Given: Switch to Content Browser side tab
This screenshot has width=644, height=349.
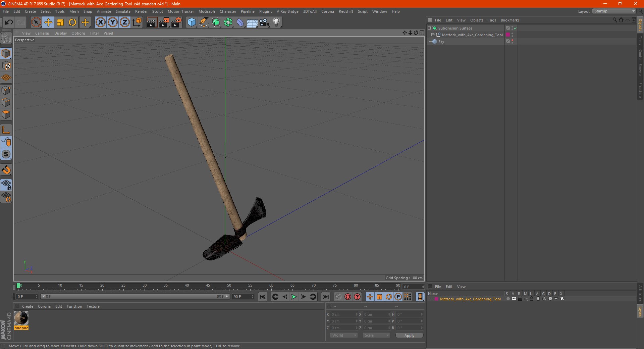Looking at the screenshot, I should click(x=640, y=63).
